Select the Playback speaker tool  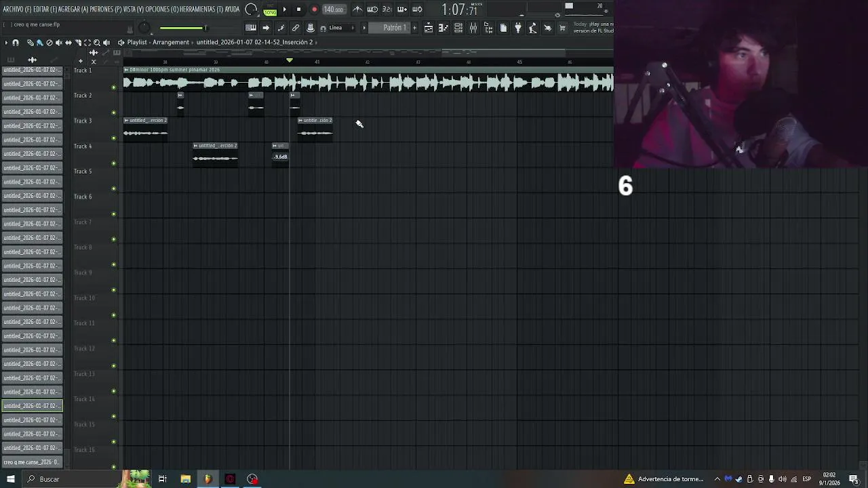[x=106, y=43]
